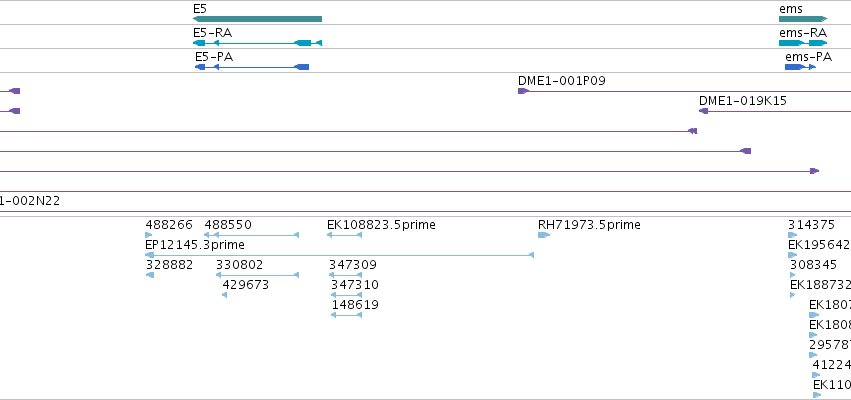The image size is (851, 400).
Task: Select the E5 gene bar
Action: (x=257, y=19)
